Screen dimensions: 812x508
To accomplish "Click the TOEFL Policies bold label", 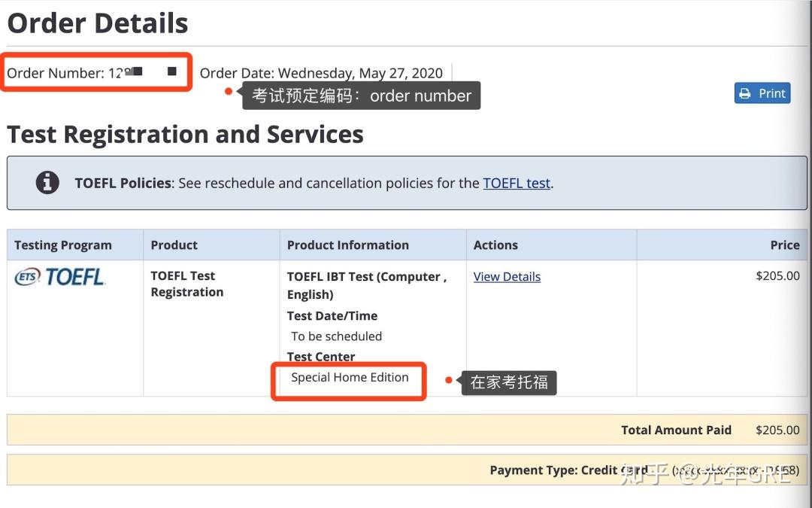I will (123, 184).
